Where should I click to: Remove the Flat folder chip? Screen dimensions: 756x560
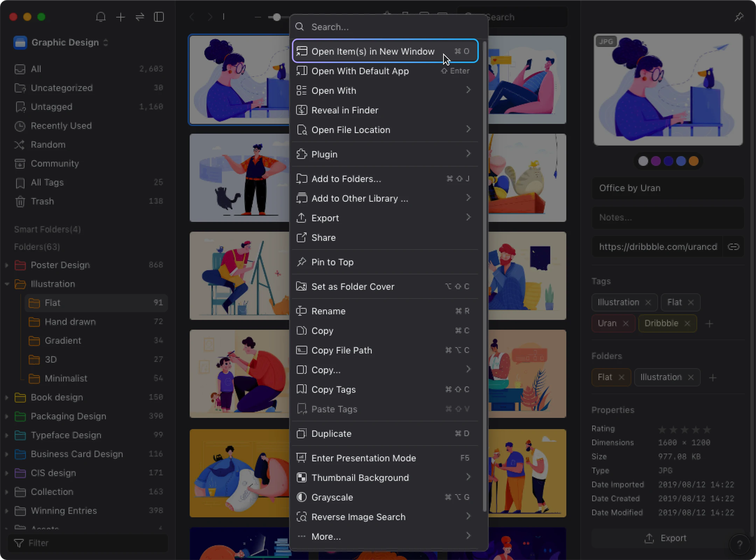[x=622, y=377]
